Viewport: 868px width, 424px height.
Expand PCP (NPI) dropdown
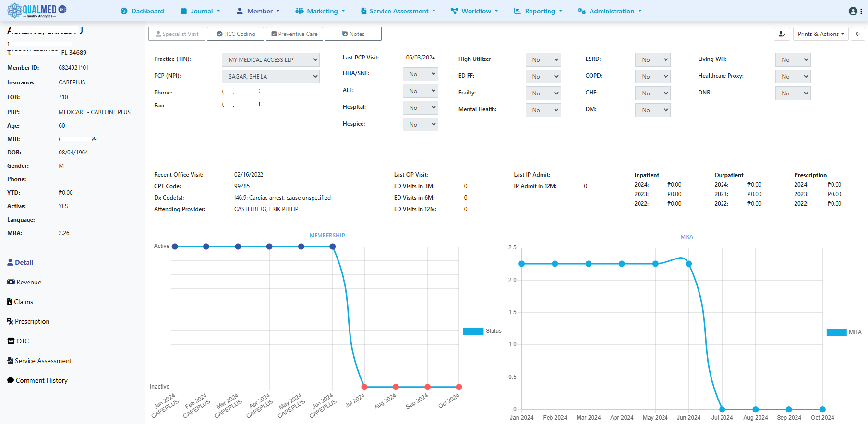[x=270, y=77]
